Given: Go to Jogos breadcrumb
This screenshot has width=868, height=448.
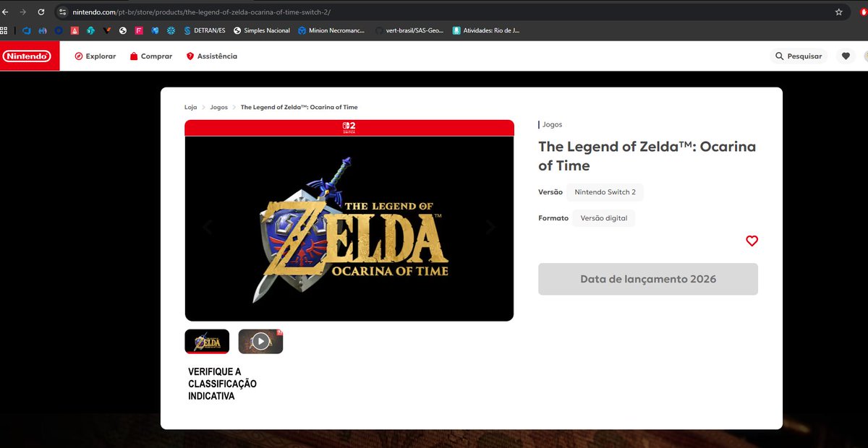Looking at the screenshot, I should coord(218,107).
